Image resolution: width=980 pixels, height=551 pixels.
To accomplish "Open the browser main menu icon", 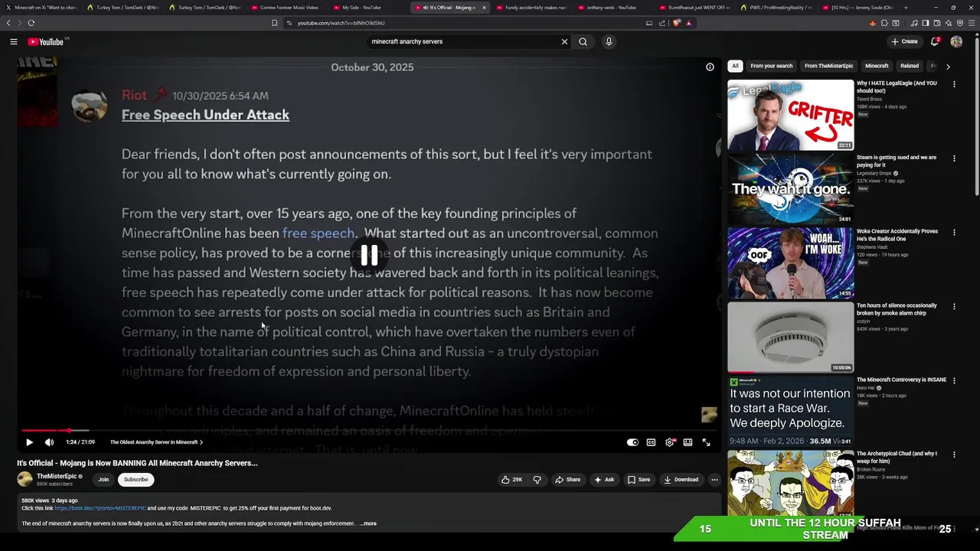I will (x=972, y=23).
